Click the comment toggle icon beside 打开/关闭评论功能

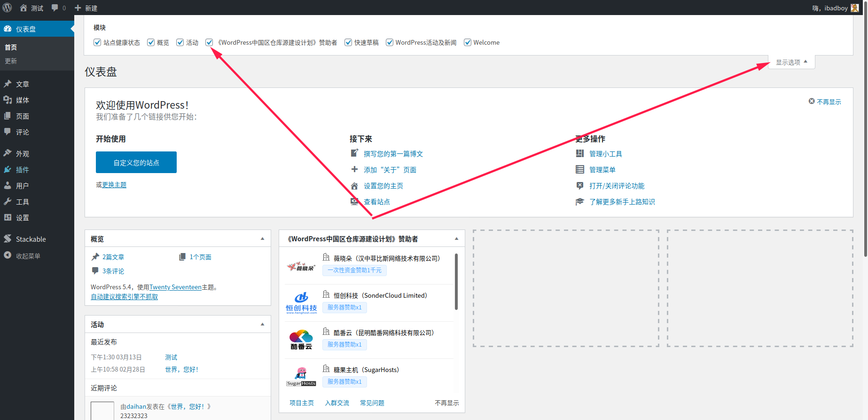pyautogui.click(x=580, y=185)
